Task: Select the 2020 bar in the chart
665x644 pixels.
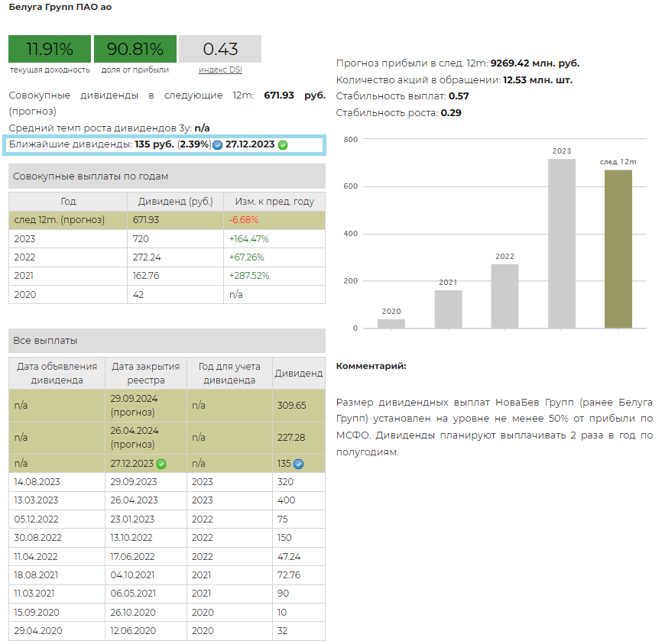Action: coord(391,324)
